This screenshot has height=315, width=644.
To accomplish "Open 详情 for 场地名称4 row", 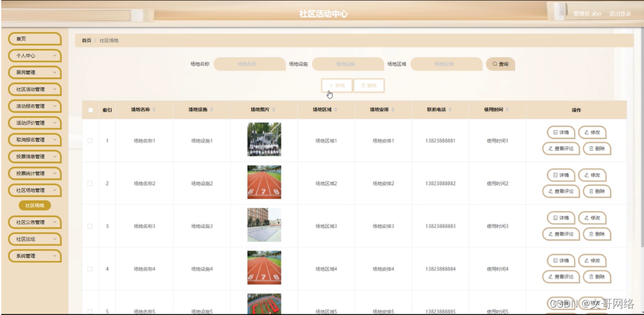I will click(x=561, y=261).
